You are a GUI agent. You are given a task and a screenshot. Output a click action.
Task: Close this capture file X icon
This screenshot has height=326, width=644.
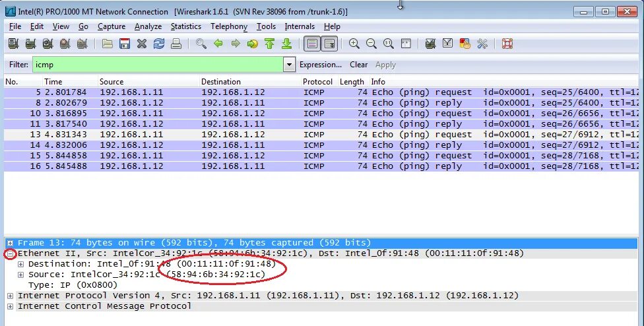pos(142,44)
